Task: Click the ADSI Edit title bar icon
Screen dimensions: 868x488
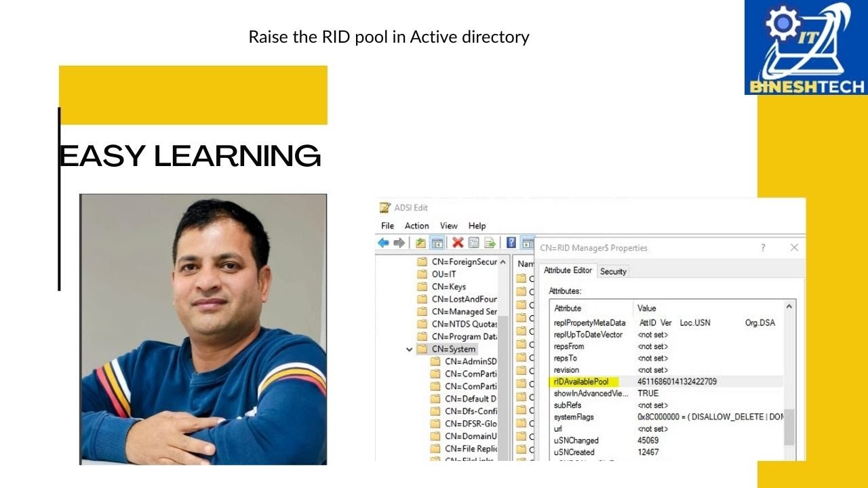Action: coord(385,207)
